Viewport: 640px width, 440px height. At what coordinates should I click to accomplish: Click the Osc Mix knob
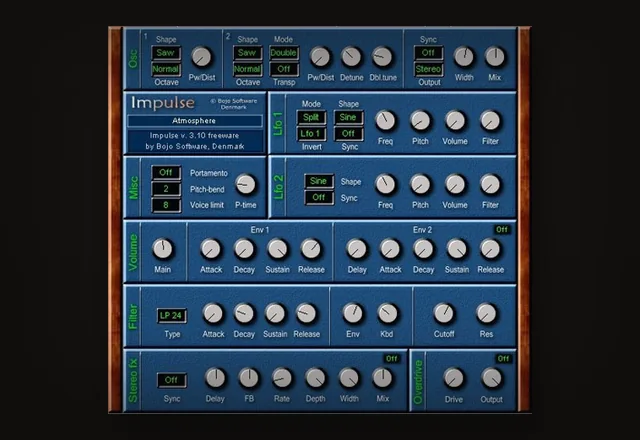495,57
